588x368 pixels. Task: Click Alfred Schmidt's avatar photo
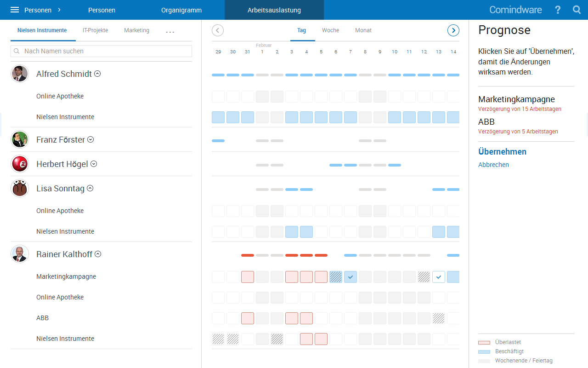pos(20,74)
